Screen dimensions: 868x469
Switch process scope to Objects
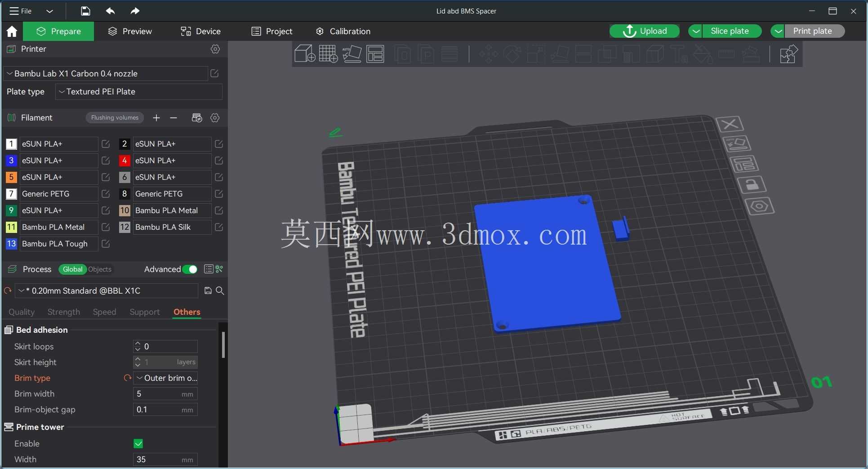[100, 269]
